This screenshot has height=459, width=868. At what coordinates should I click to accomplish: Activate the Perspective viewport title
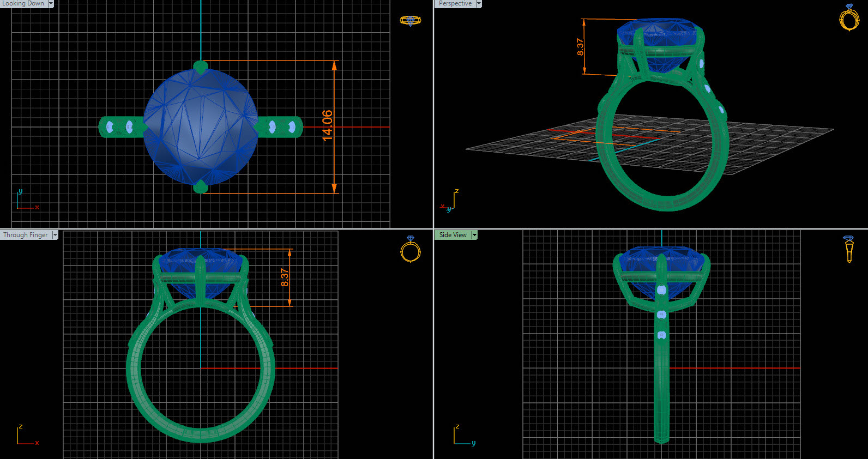(455, 3)
